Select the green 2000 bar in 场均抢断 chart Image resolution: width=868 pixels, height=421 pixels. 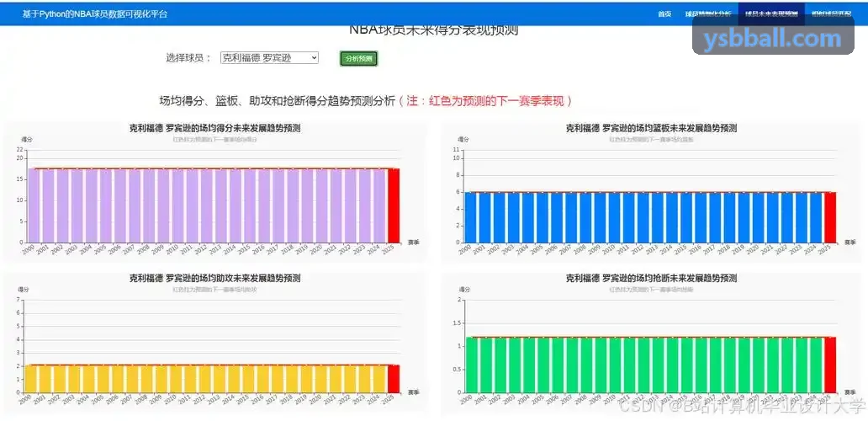click(x=470, y=365)
